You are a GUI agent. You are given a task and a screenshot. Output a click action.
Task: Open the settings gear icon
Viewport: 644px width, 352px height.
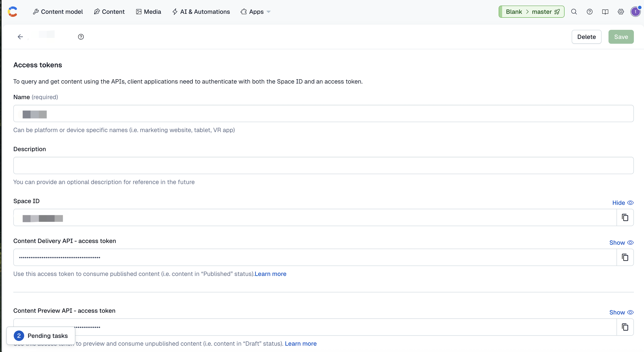tap(620, 12)
